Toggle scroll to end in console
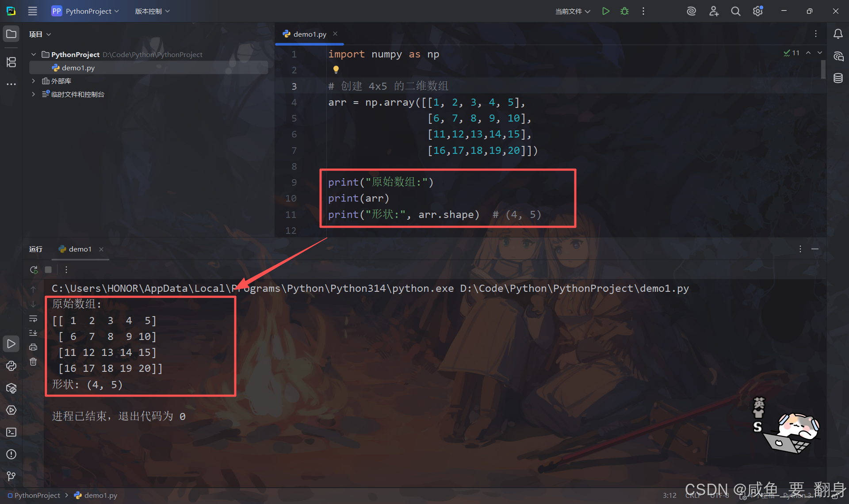The width and height of the screenshot is (849, 504). tap(33, 333)
